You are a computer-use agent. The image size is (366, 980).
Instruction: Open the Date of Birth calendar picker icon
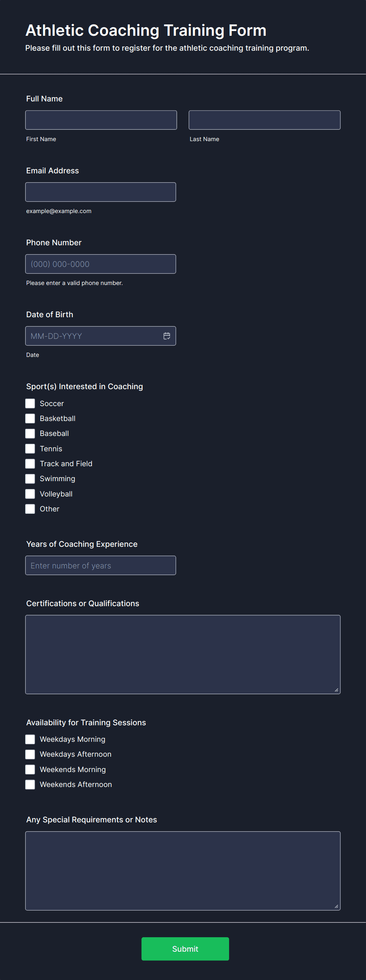167,336
